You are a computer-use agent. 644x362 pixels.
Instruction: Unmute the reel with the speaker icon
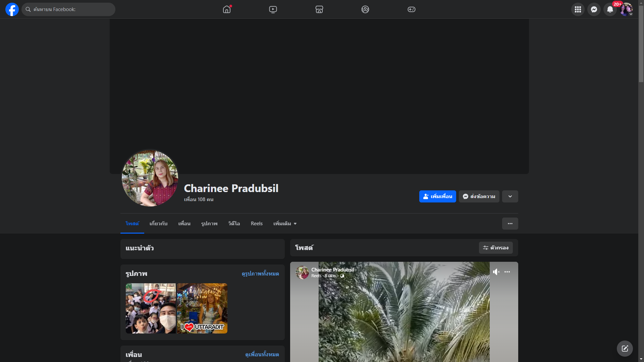point(496,272)
